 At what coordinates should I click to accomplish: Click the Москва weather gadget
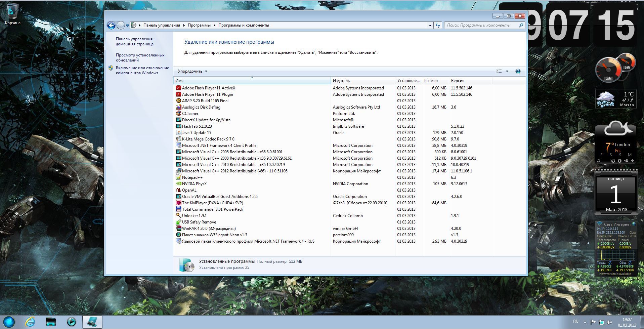click(615, 99)
